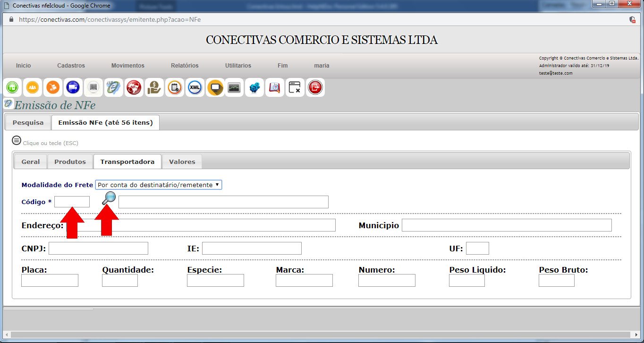Click the Código input field
The width and height of the screenshot is (644, 343).
click(72, 202)
